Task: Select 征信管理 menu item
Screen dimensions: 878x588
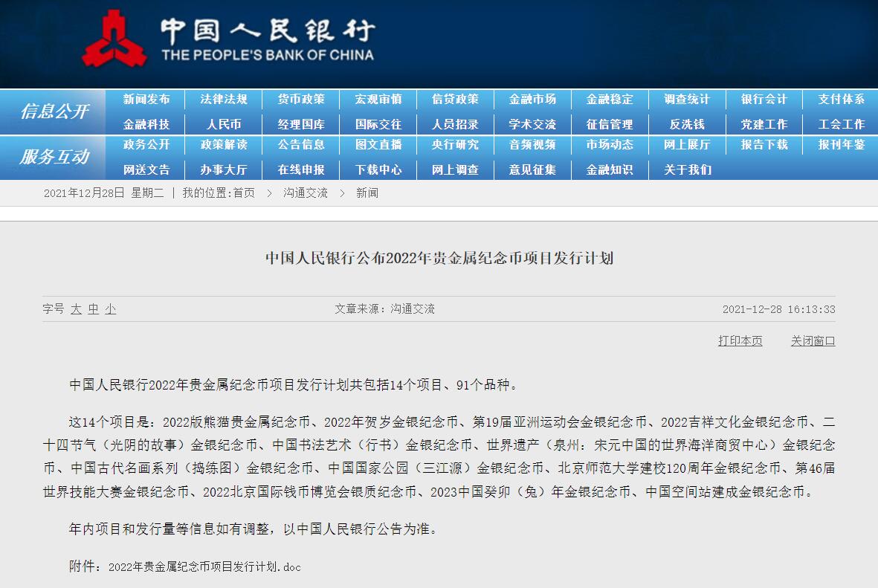Action: [610, 124]
